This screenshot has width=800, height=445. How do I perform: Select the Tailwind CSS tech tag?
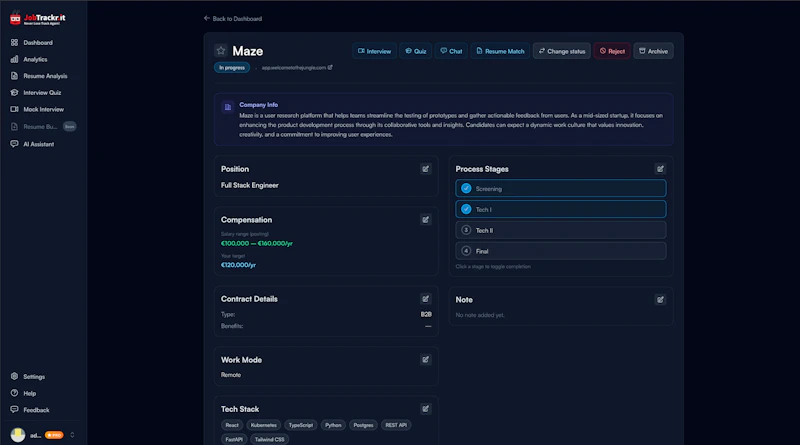tap(269, 439)
